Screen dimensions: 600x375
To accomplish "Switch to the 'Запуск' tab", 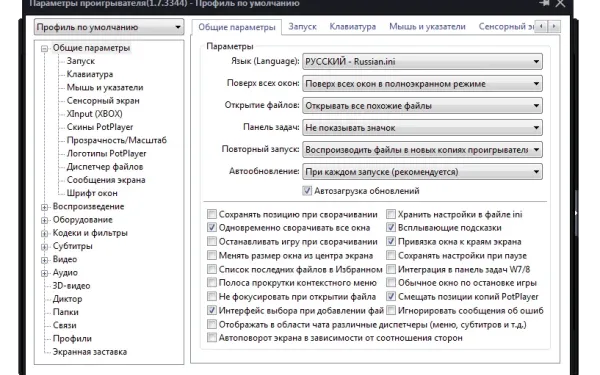I will [302, 27].
